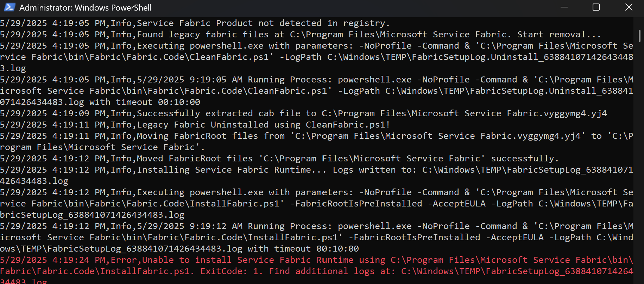Select the CleanFabric.ps1 path text
The width and height of the screenshot is (644, 284).
point(225,57)
